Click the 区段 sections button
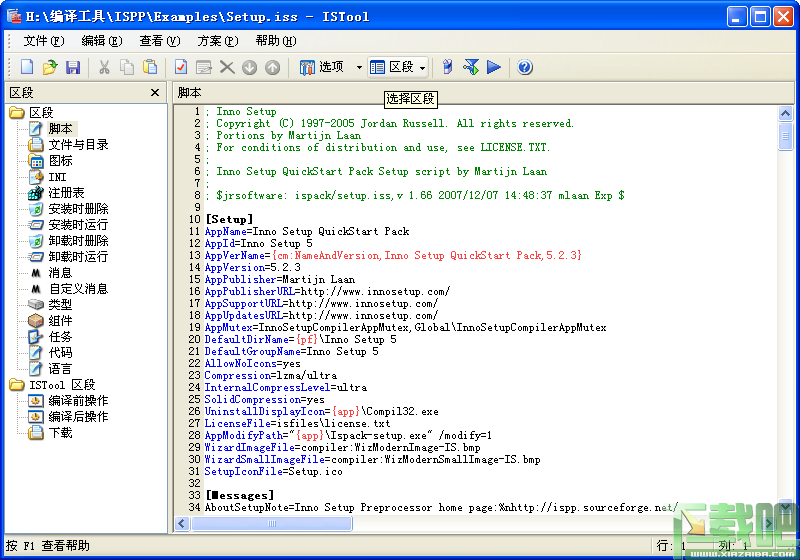Image resolution: width=800 pixels, height=560 pixels. click(392, 67)
